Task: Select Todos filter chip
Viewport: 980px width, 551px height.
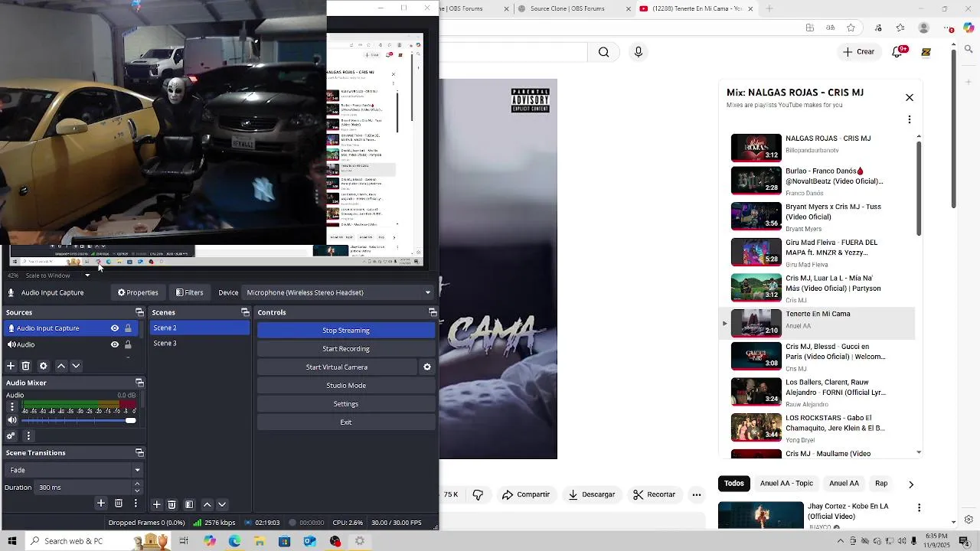Action: click(x=734, y=484)
